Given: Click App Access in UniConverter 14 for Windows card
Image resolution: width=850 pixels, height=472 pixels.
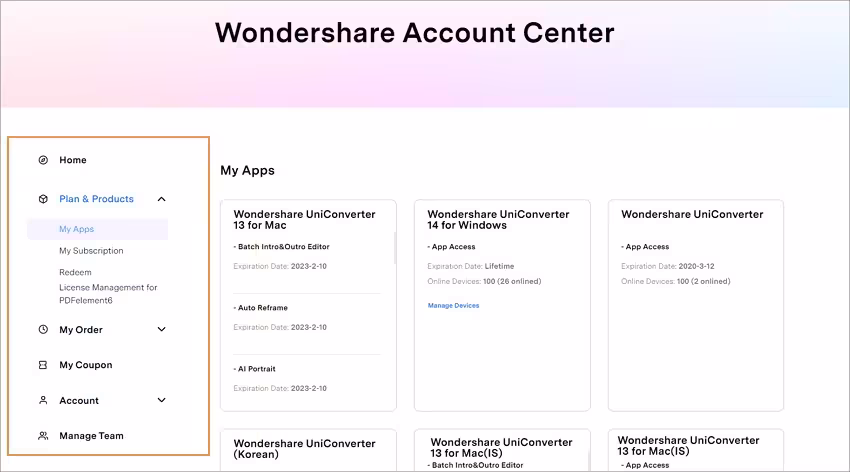Looking at the screenshot, I should tap(453, 247).
